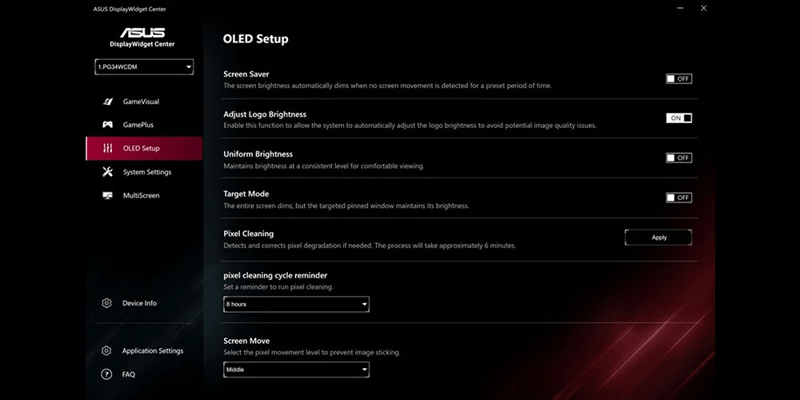The width and height of the screenshot is (800, 400).
Task: Click the GamePlus gamepad icon
Action: pyautogui.click(x=107, y=125)
